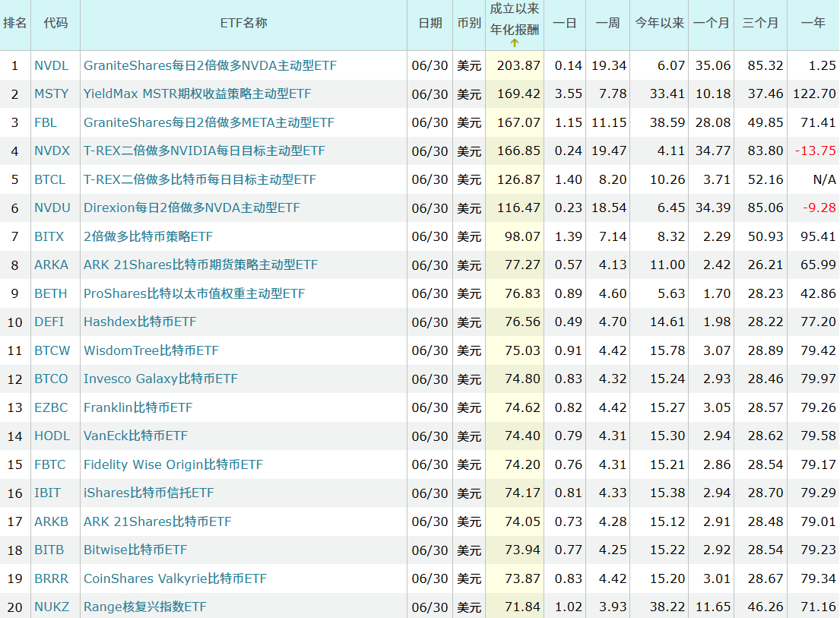Select the red -13.75 one-year value

[816, 151]
